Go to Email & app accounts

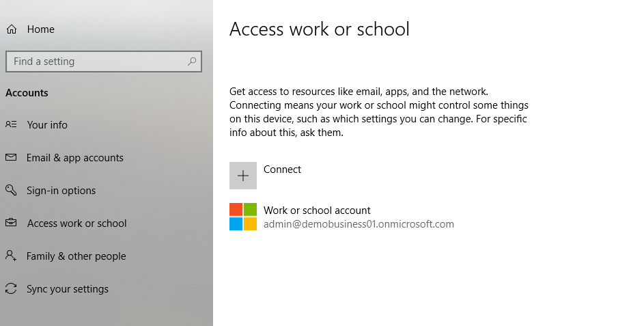point(74,158)
